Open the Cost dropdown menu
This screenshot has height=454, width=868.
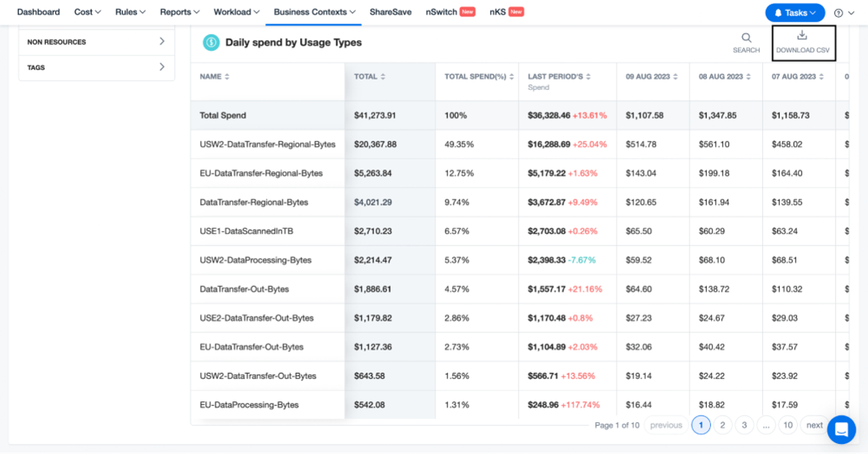point(88,12)
